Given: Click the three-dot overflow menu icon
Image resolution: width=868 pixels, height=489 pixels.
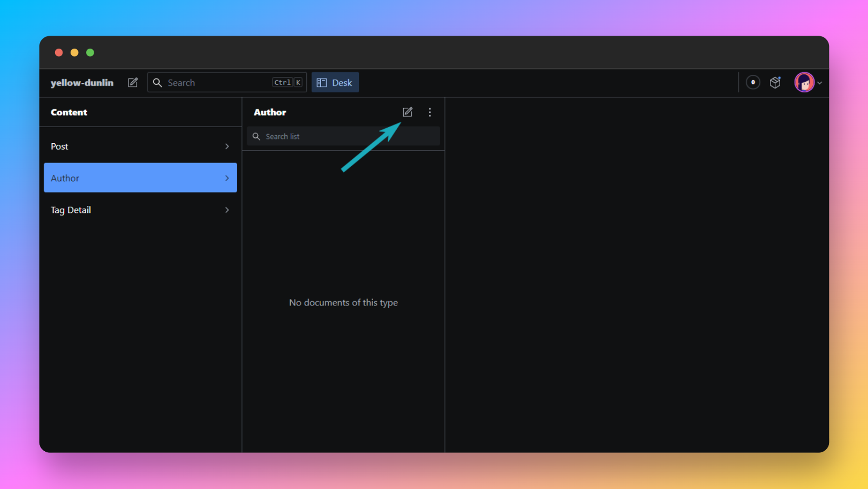Looking at the screenshot, I should click(x=430, y=112).
